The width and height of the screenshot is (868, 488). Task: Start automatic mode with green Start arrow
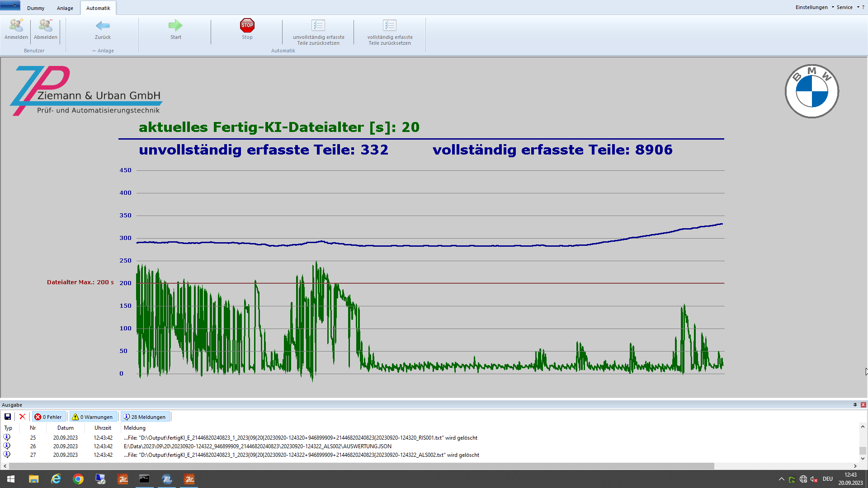[x=175, y=29]
